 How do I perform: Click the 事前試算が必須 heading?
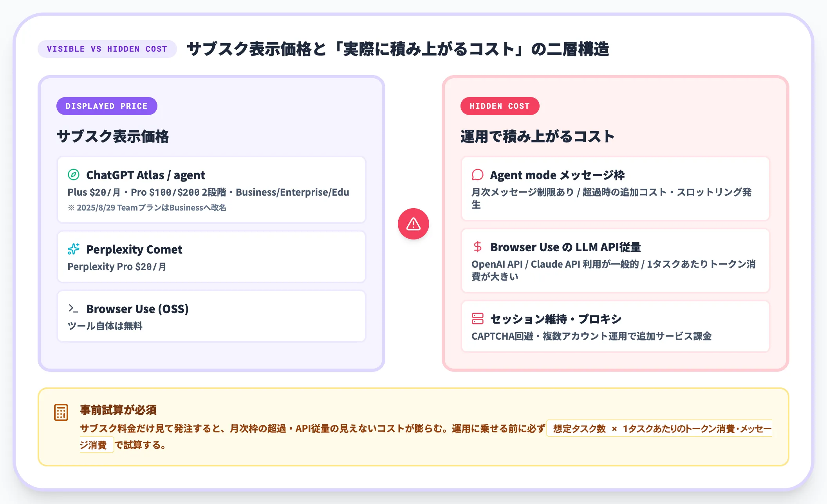click(x=118, y=410)
